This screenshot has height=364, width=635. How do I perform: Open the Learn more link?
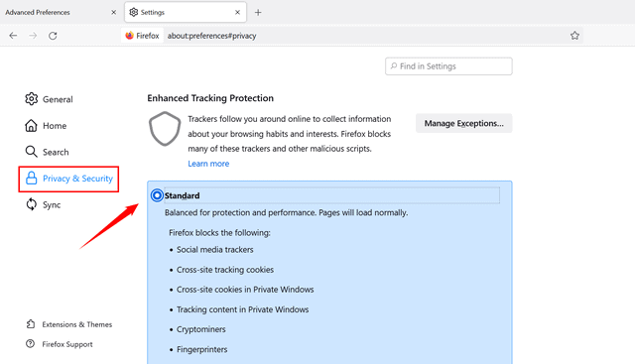coord(208,164)
